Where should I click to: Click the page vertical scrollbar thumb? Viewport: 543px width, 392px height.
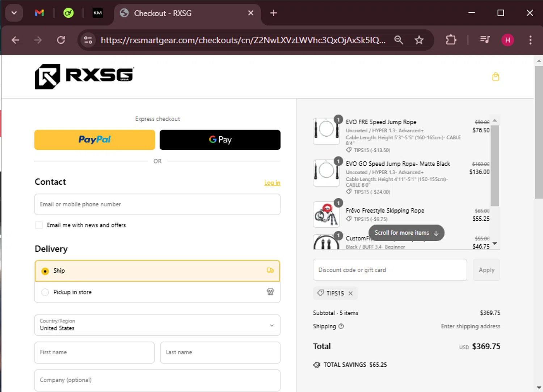(x=539, y=132)
